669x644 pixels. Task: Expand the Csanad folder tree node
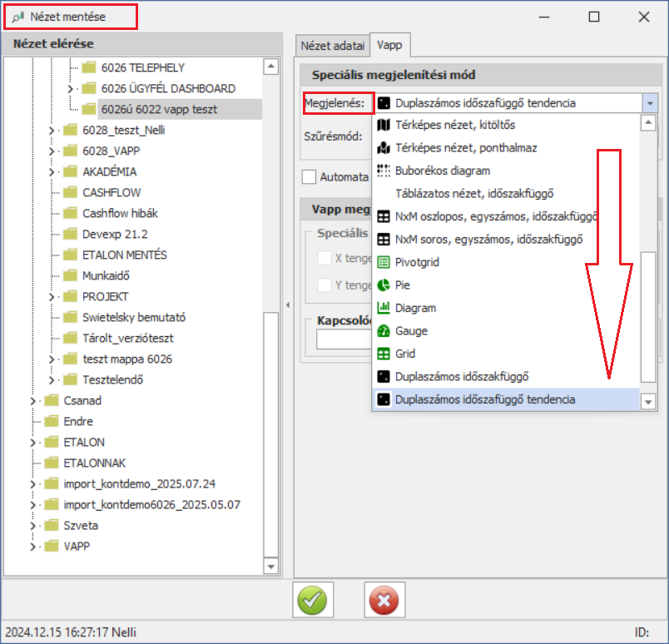[x=33, y=400]
